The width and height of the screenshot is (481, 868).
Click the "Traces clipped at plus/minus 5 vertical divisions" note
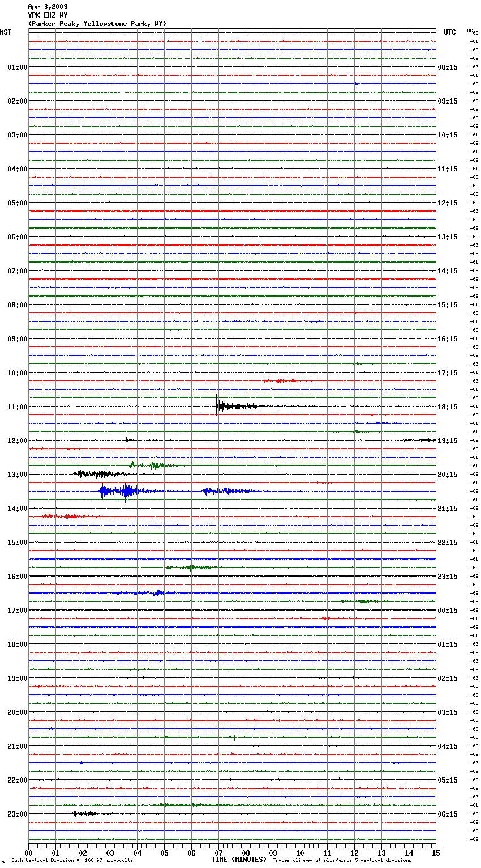pos(342,861)
